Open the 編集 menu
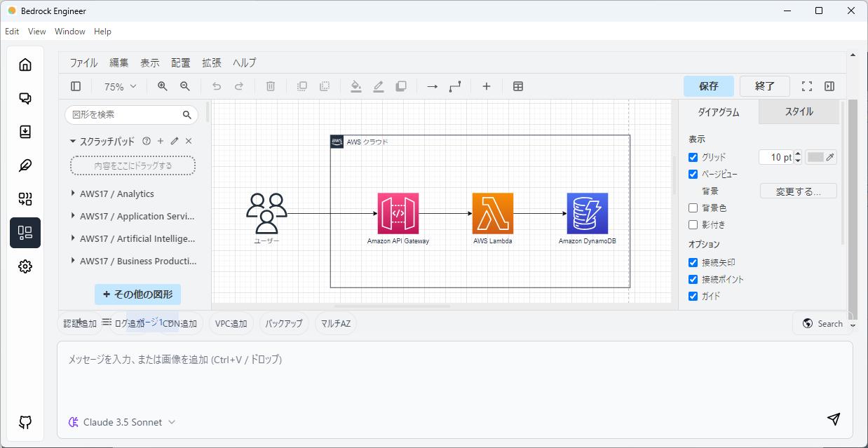Image resolution: width=868 pixels, height=448 pixels. [x=119, y=62]
